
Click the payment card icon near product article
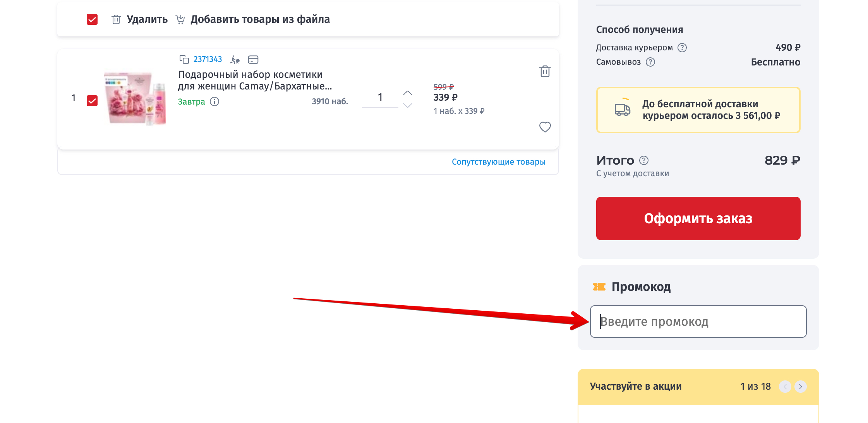pos(253,59)
